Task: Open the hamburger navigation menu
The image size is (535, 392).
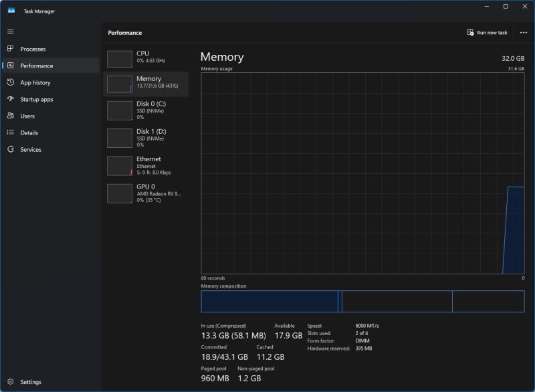Action: point(11,31)
